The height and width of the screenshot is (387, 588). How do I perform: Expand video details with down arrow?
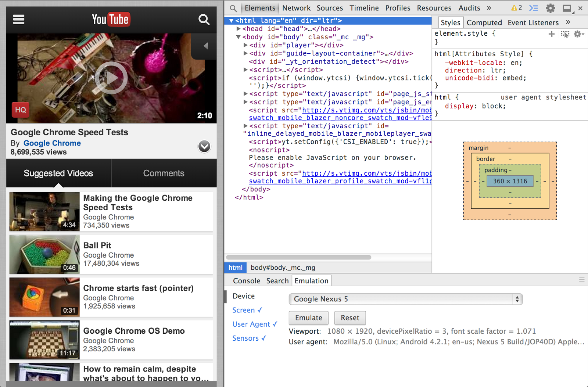point(204,146)
